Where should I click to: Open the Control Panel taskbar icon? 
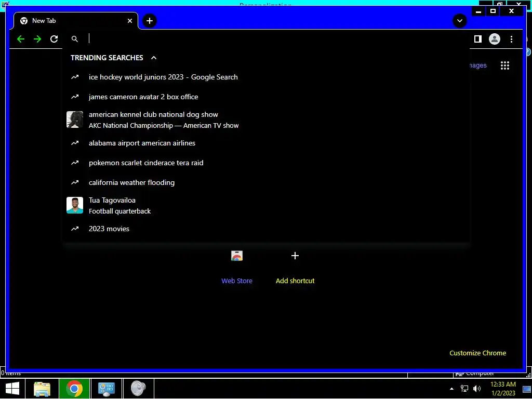(x=106, y=389)
